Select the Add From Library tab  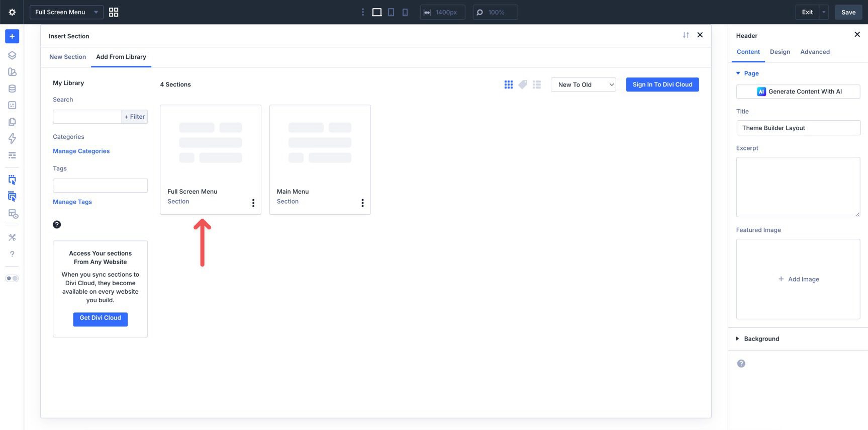coord(121,57)
